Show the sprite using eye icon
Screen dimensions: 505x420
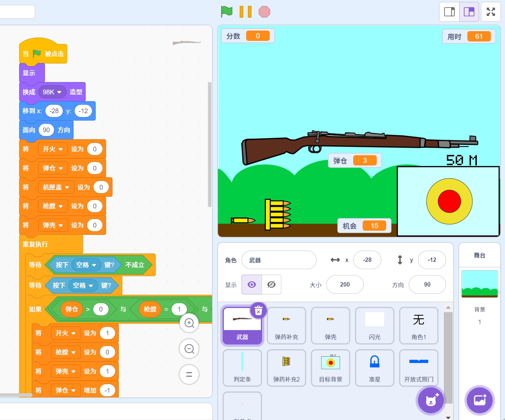pyautogui.click(x=252, y=285)
